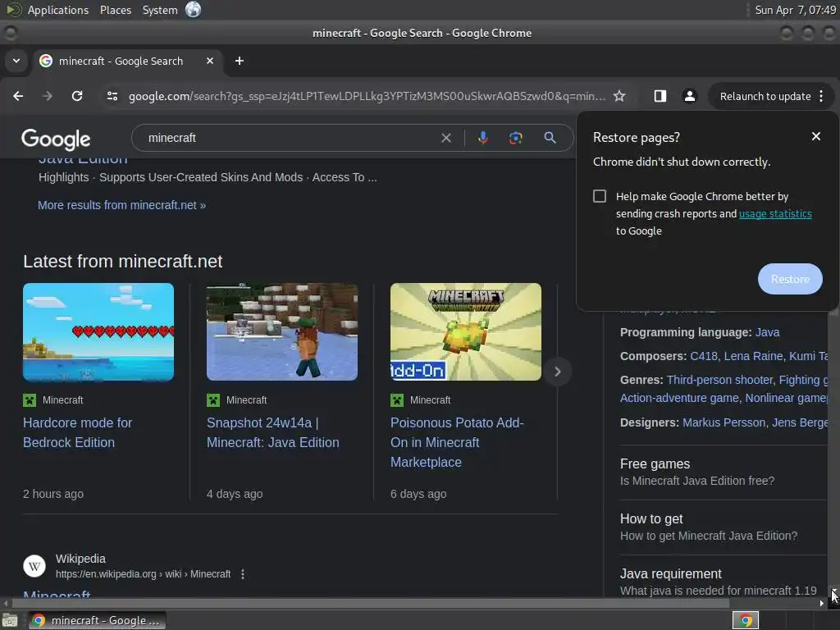Expand Java requirement question
The image size is (840, 630).
point(724,582)
